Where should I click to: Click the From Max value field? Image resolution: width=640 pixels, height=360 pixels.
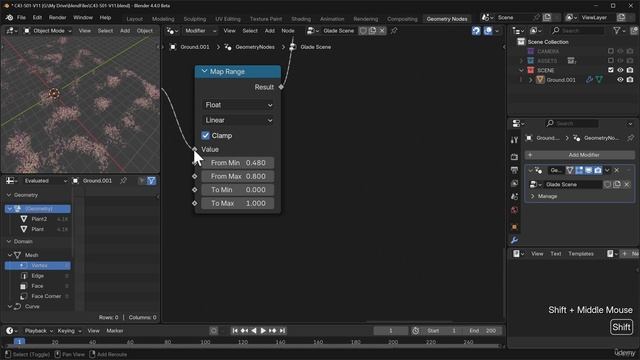238,176
